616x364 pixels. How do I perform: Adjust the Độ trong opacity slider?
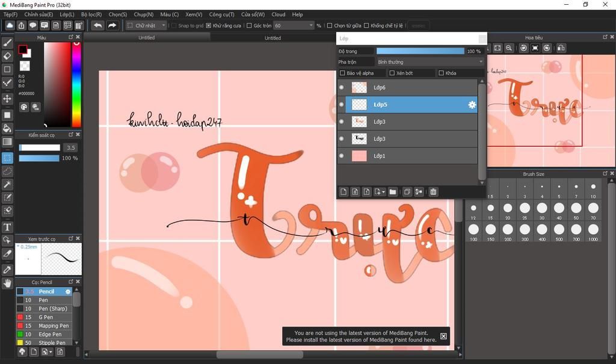click(420, 51)
